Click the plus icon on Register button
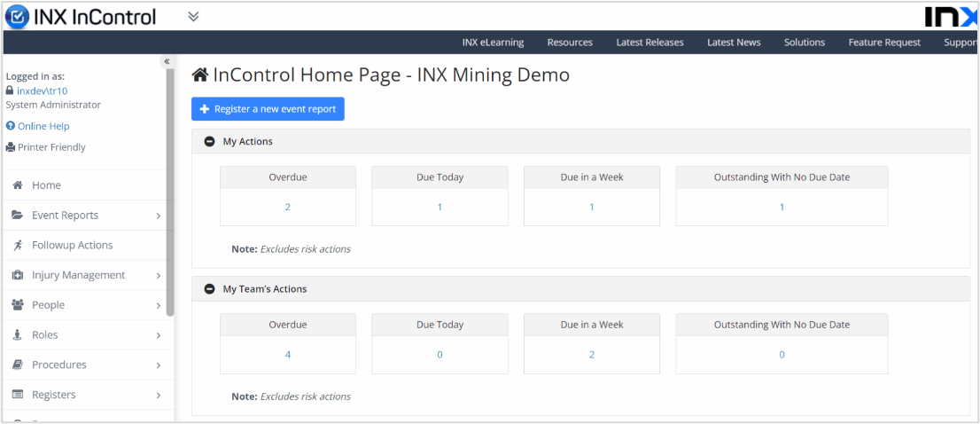The height and width of the screenshot is (424, 980). point(204,109)
